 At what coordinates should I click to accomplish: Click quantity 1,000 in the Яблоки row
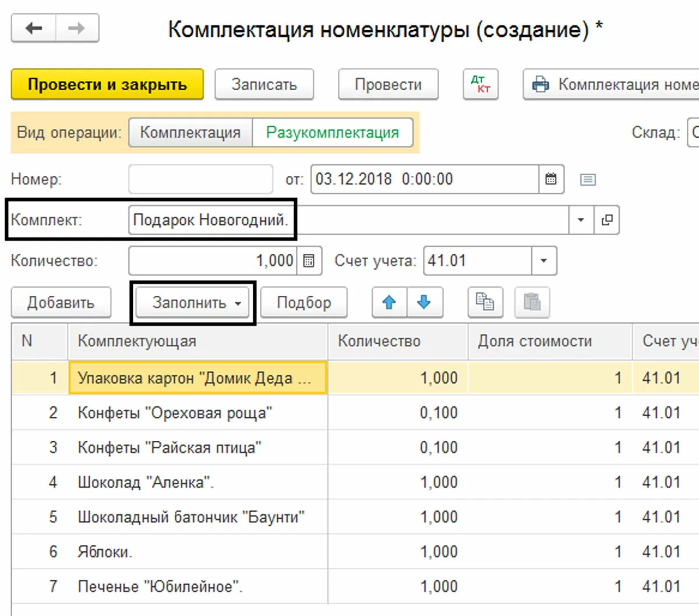coord(398,551)
